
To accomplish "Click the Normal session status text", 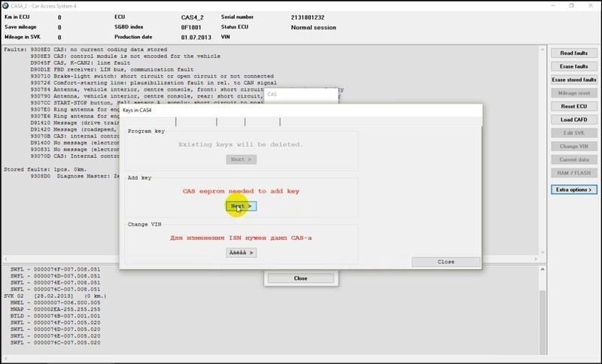I will click(x=313, y=28).
